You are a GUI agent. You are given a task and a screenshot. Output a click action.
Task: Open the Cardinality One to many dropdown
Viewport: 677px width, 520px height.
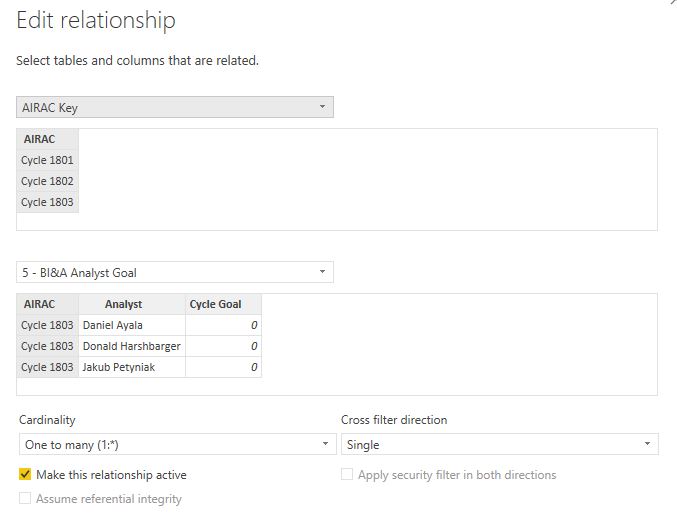tap(177, 444)
